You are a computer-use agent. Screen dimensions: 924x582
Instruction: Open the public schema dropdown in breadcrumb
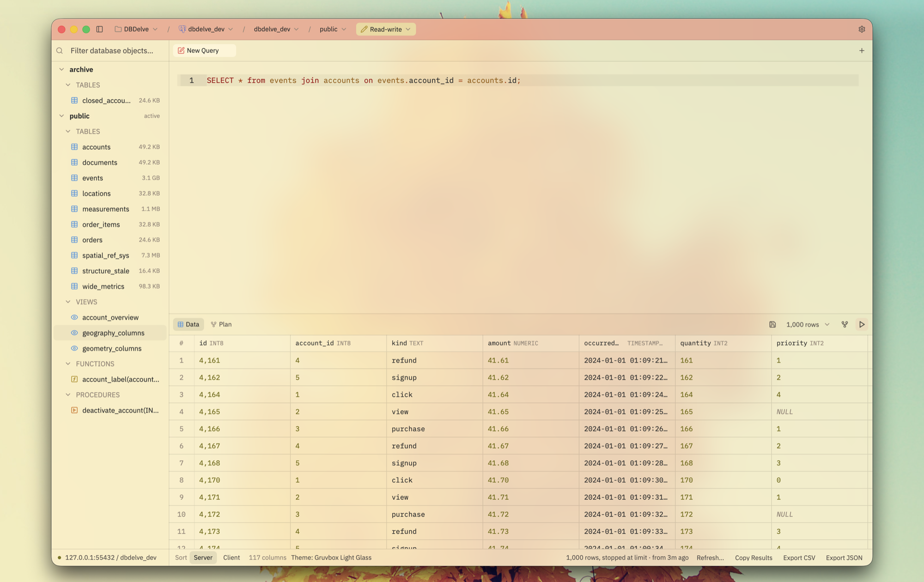pos(333,29)
